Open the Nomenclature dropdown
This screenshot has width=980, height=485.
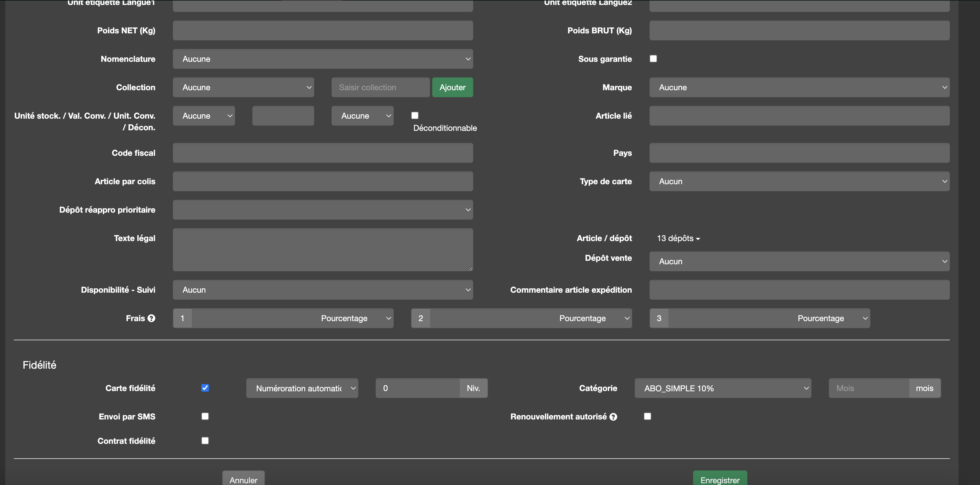pos(323,59)
